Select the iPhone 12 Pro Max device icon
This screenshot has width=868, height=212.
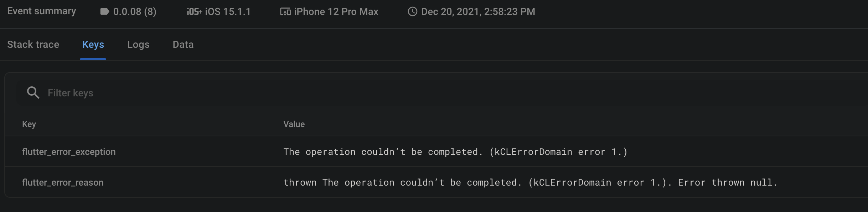click(x=285, y=11)
